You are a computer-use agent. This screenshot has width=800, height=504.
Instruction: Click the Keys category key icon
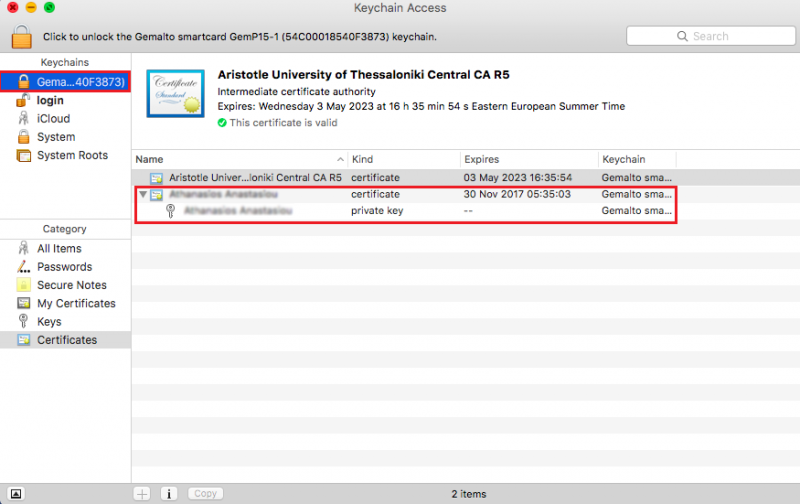point(23,321)
